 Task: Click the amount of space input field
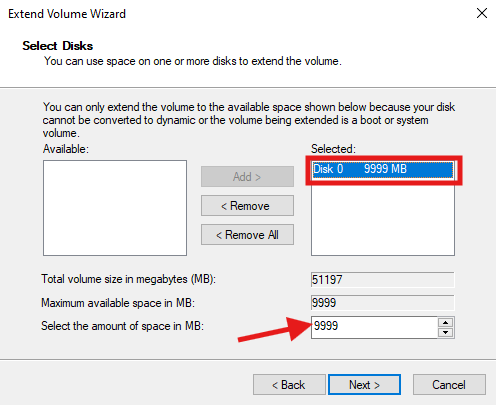tap(375, 327)
